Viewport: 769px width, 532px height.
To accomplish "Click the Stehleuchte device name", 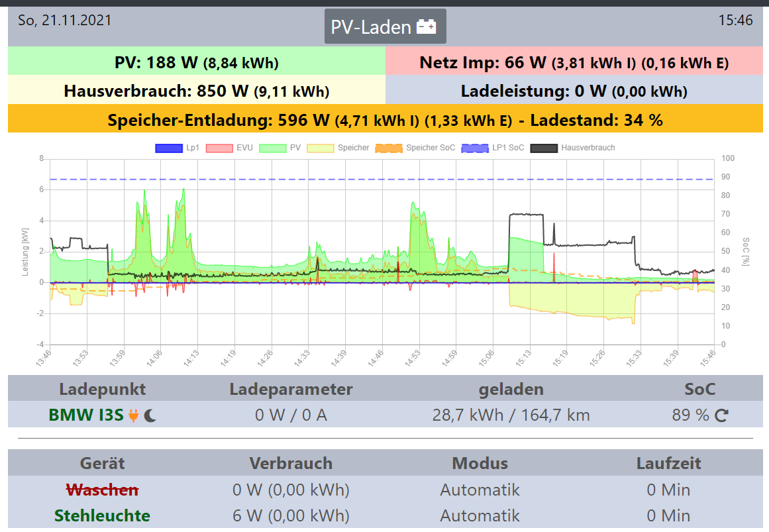I will click(102, 516).
